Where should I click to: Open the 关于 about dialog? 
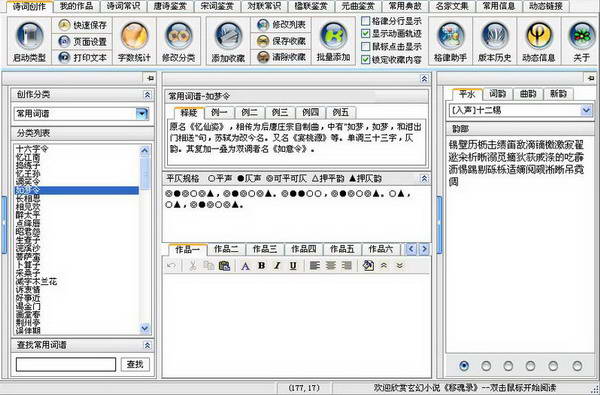[581, 41]
